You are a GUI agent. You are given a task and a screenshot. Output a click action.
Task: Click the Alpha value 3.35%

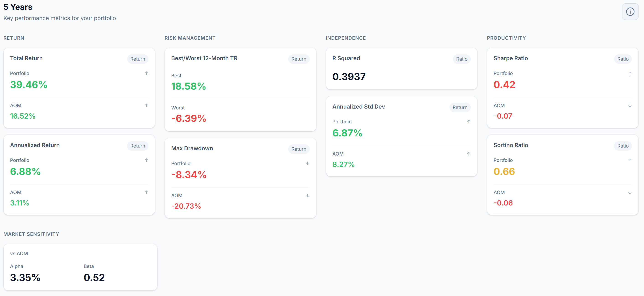[x=25, y=277]
